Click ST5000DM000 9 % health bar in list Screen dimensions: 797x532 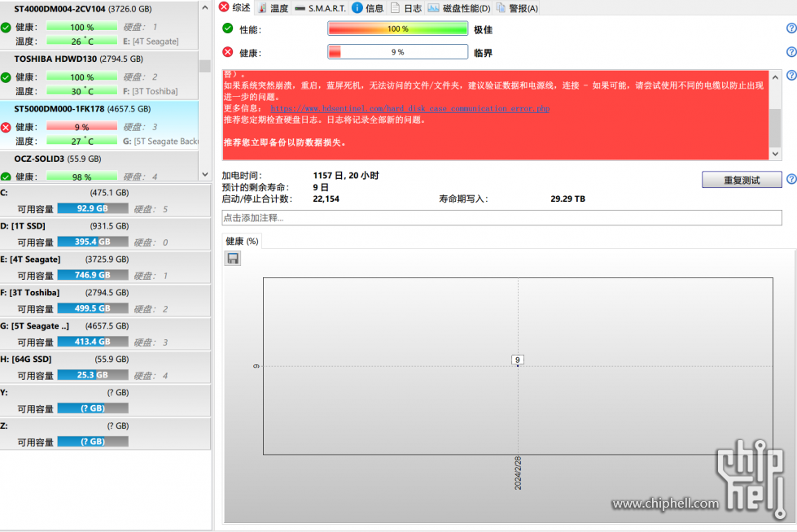[82, 127]
